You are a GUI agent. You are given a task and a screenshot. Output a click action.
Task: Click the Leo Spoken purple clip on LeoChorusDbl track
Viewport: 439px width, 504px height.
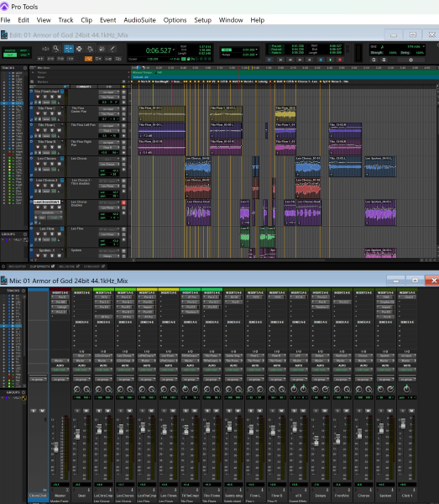pos(380,213)
